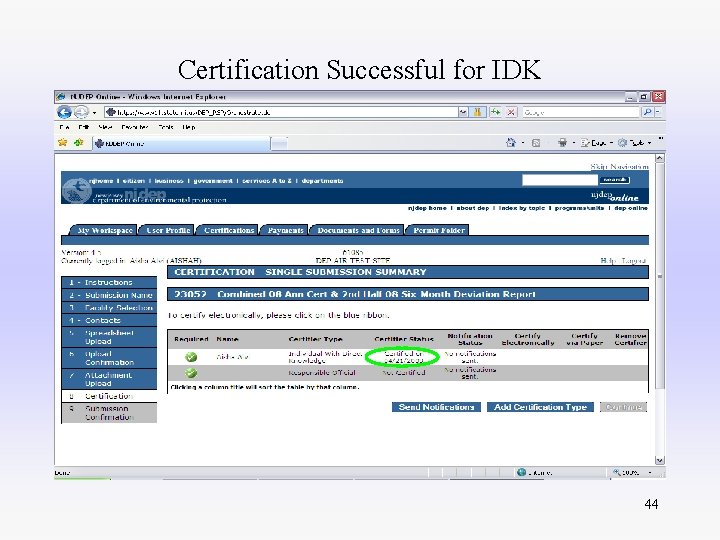Open the Home button dropdown arrow

tap(523, 143)
